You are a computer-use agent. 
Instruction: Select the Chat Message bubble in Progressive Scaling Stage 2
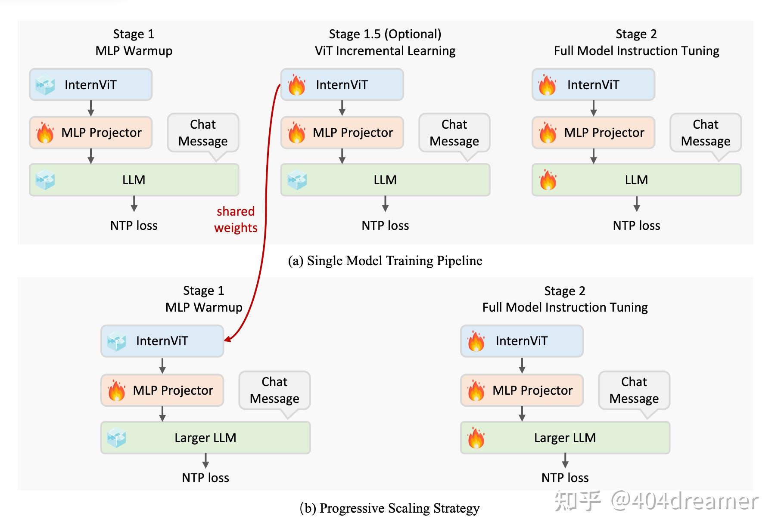[634, 390]
